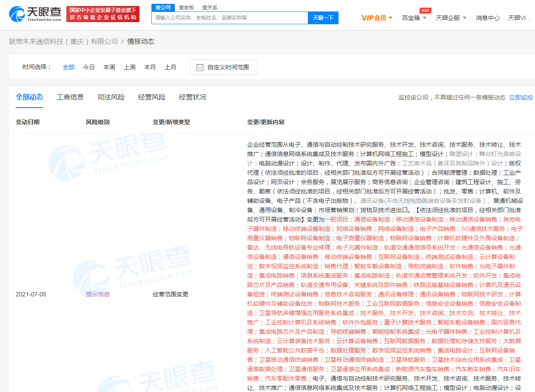The image size is (535, 392).
Task: Click the orange VIP会员 label
Action: [373, 17]
